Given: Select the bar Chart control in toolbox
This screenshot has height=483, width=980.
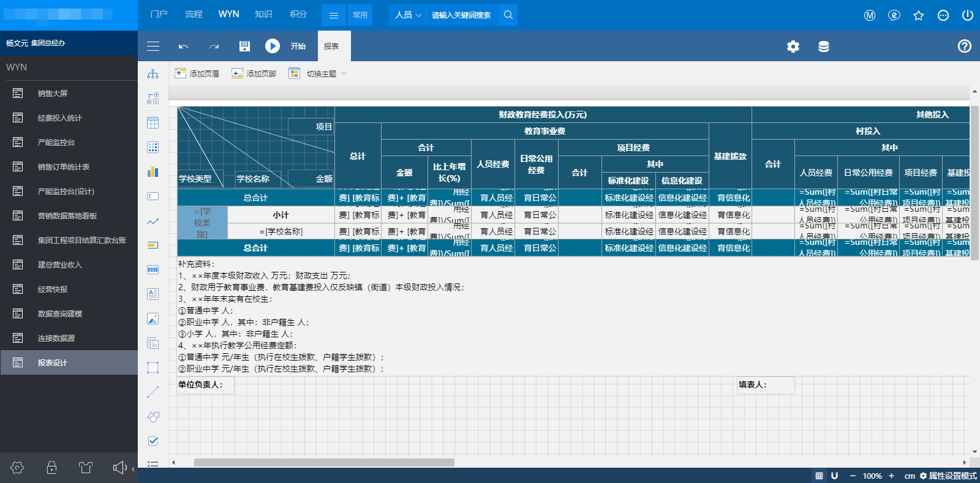Looking at the screenshot, I should 153,172.
